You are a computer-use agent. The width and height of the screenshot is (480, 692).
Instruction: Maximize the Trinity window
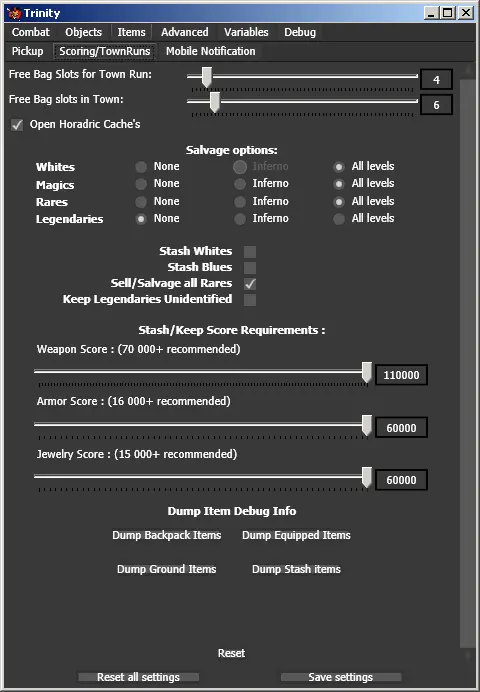coord(447,13)
